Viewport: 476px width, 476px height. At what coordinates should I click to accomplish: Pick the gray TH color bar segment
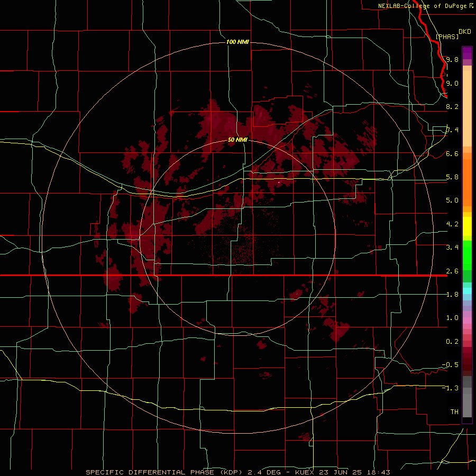point(467,406)
